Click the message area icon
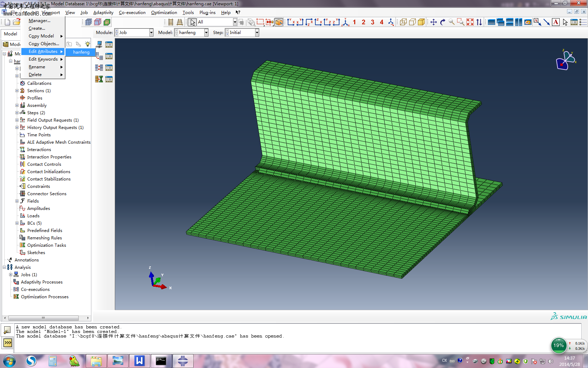 7,330
